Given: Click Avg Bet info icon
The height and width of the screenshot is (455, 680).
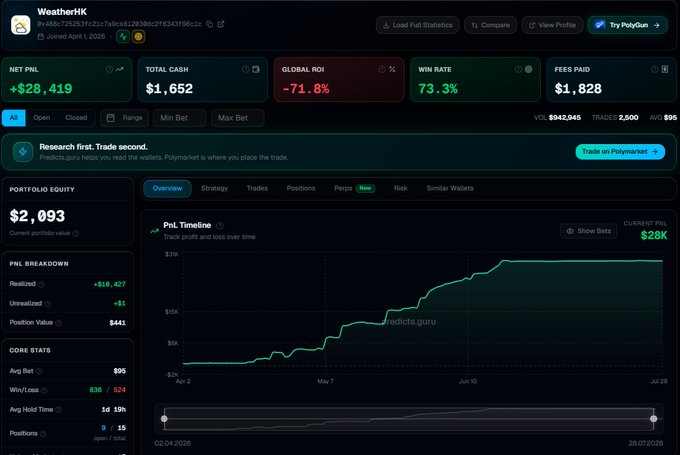Looking at the screenshot, I should point(39,371).
